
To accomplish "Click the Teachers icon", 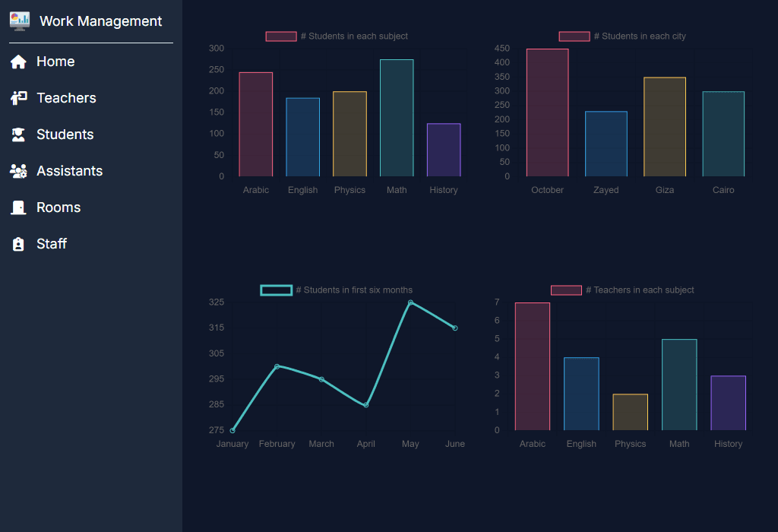I will [x=18, y=97].
